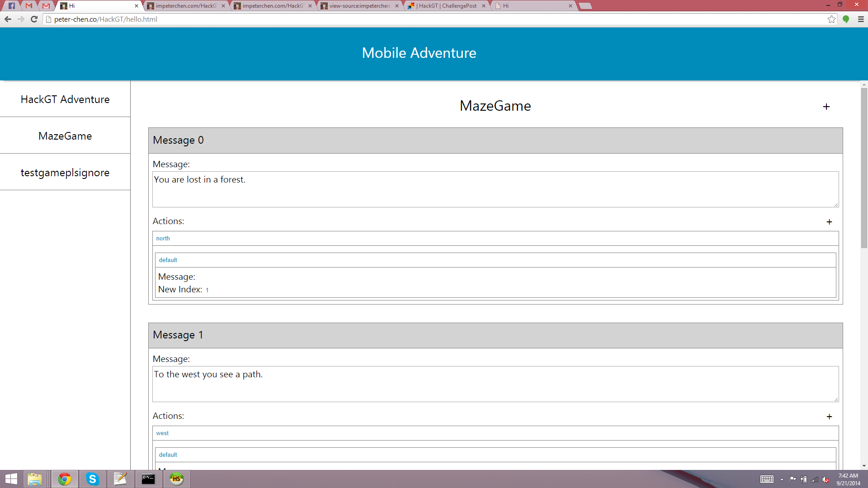This screenshot has width=868, height=488.
Task: Click green extension icon in toolbar
Action: (x=846, y=19)
